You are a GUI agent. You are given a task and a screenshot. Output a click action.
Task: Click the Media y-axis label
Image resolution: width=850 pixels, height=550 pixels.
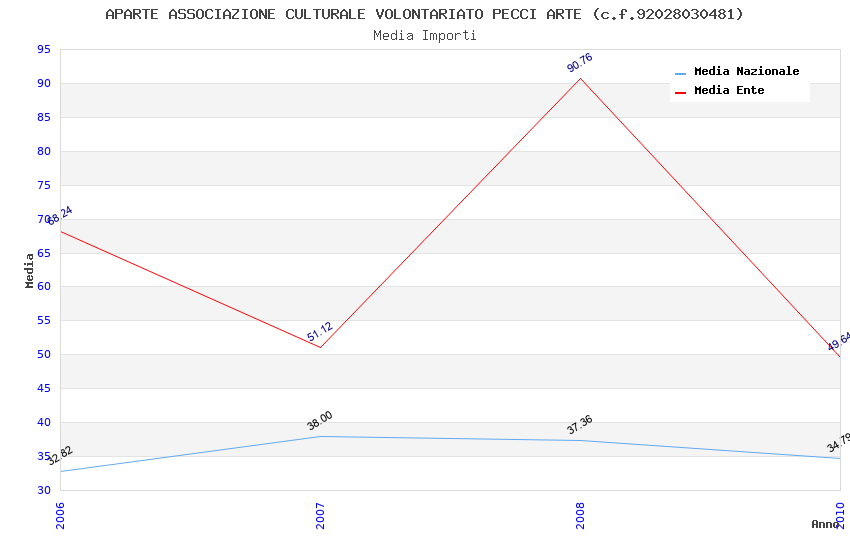click(x=29, y=270)
